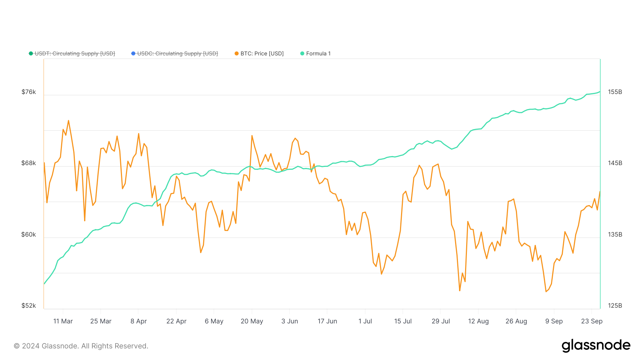The image size is (644, 362).
Task: Click the 22 Apr date label
Action: (176, 321)
